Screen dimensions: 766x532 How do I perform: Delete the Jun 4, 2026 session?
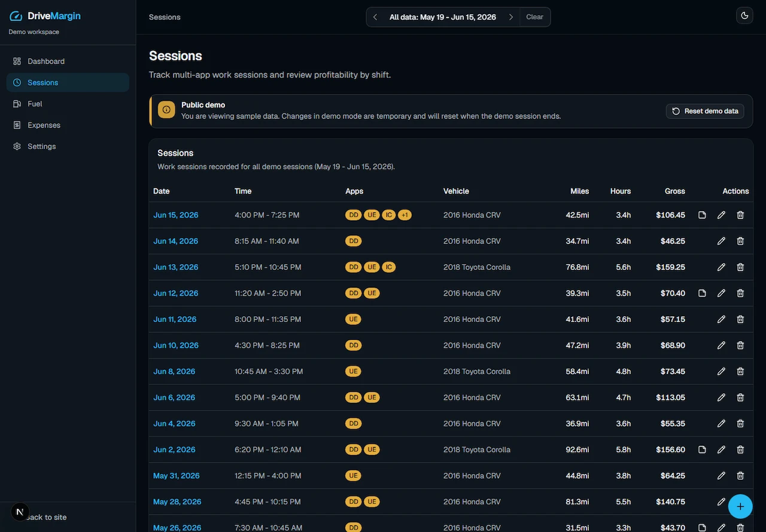tap(740, 423)
